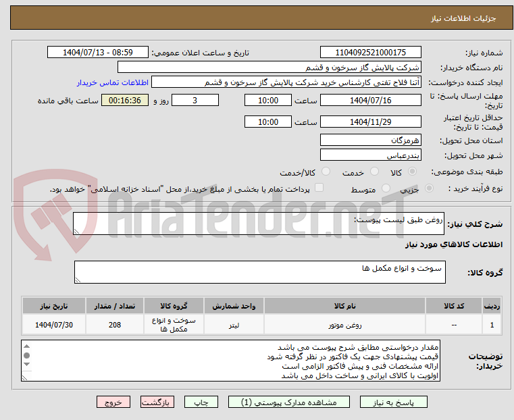
Task: Click the واحد شمارش column header
Action: [x=234, y=306]
